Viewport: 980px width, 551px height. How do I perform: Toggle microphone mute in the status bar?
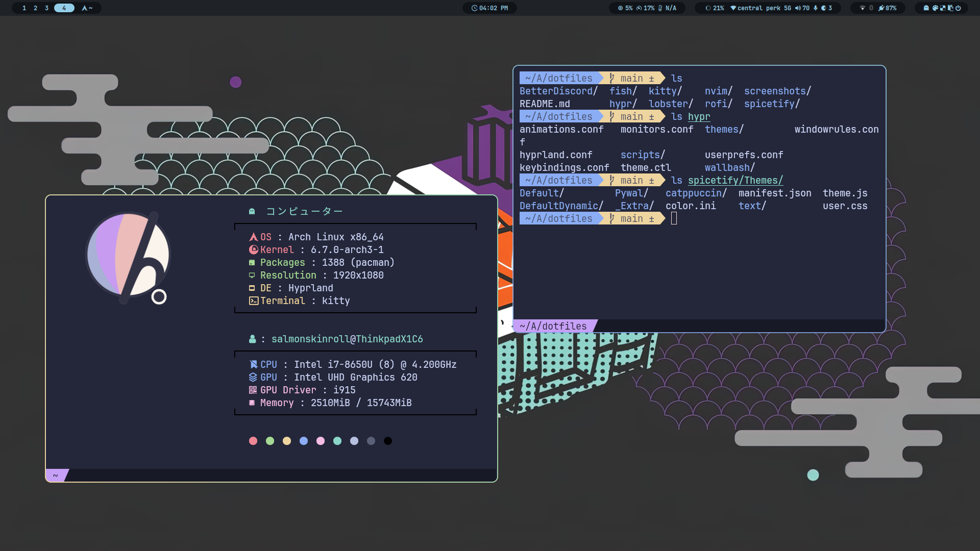tap(816, 8)
